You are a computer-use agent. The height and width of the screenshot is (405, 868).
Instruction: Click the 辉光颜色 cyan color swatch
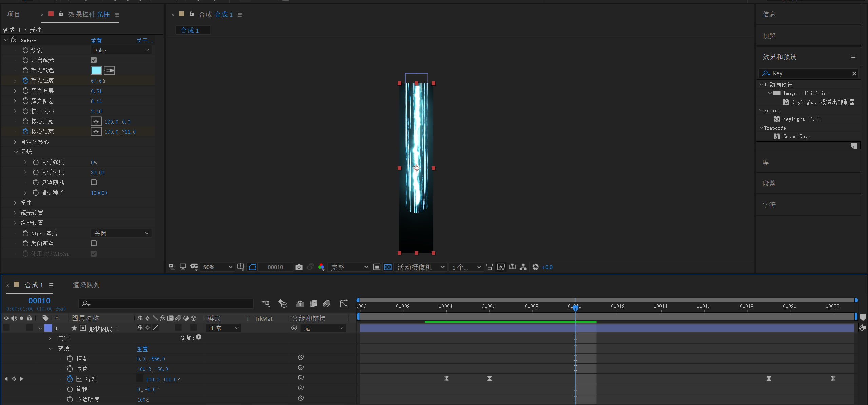click(96, 70)
